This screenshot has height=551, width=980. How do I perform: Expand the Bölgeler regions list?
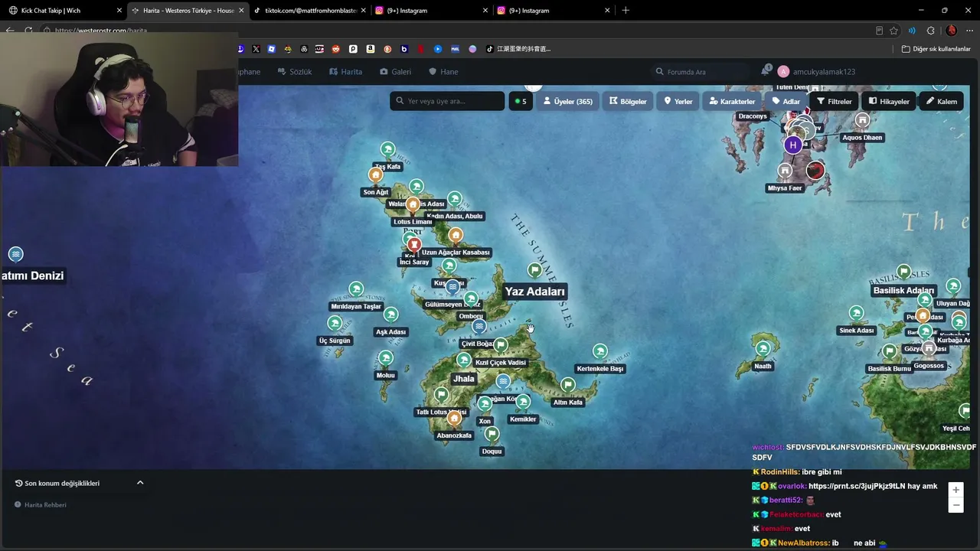628,101
